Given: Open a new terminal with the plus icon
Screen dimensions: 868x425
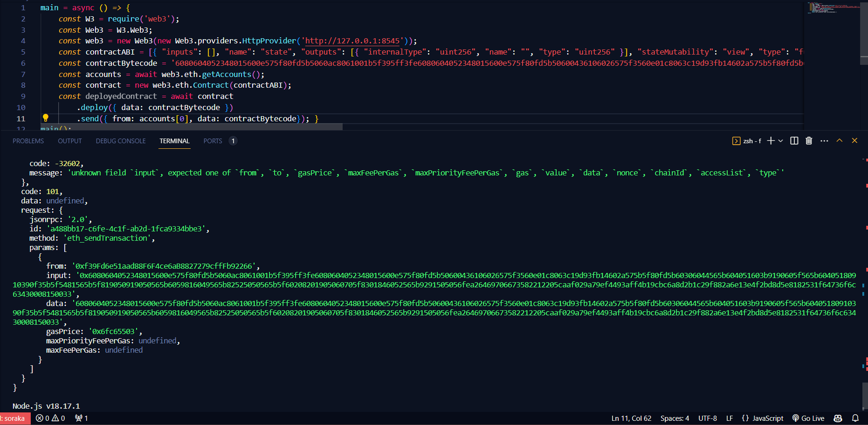Looking at the screenshot, I should 770,140.
